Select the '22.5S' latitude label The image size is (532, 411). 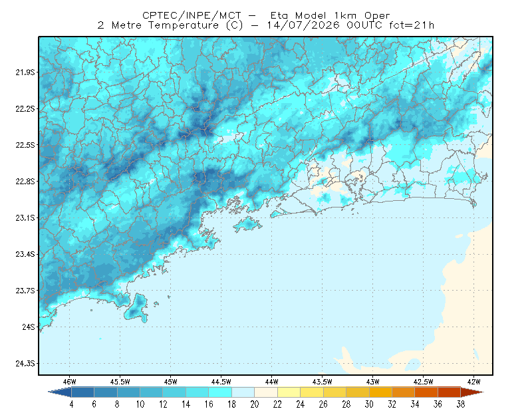[25, 145]
